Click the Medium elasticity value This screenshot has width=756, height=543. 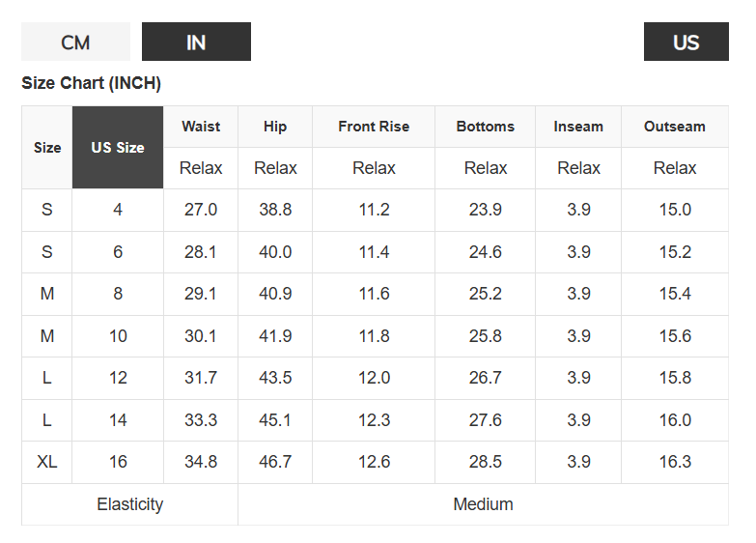pyautogui.click(x=483, y=504)
